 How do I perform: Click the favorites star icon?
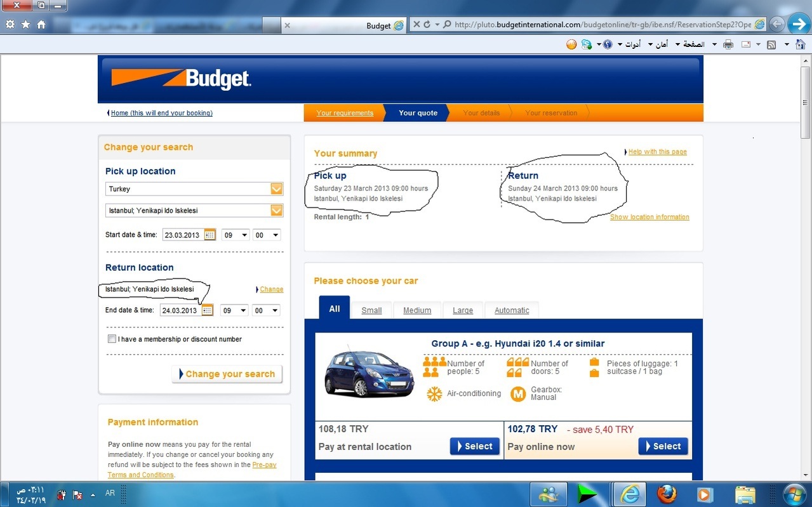[25, 25]
